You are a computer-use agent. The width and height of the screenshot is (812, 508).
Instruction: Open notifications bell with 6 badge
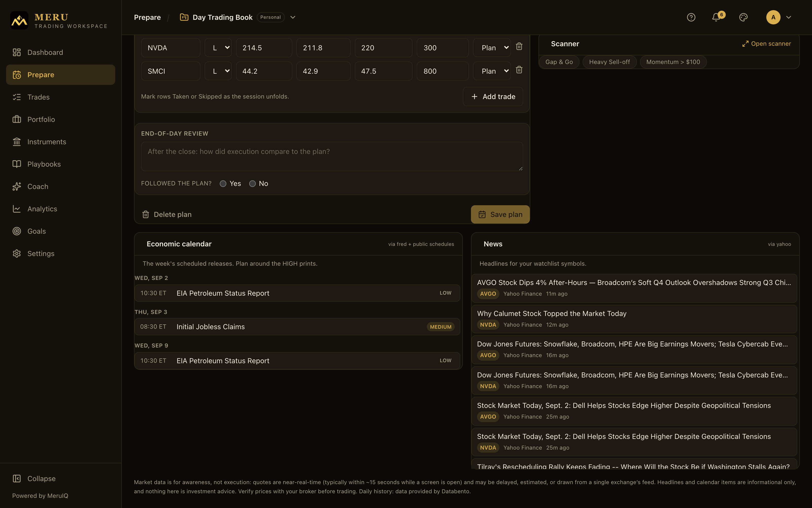click(x=716, y=17)
